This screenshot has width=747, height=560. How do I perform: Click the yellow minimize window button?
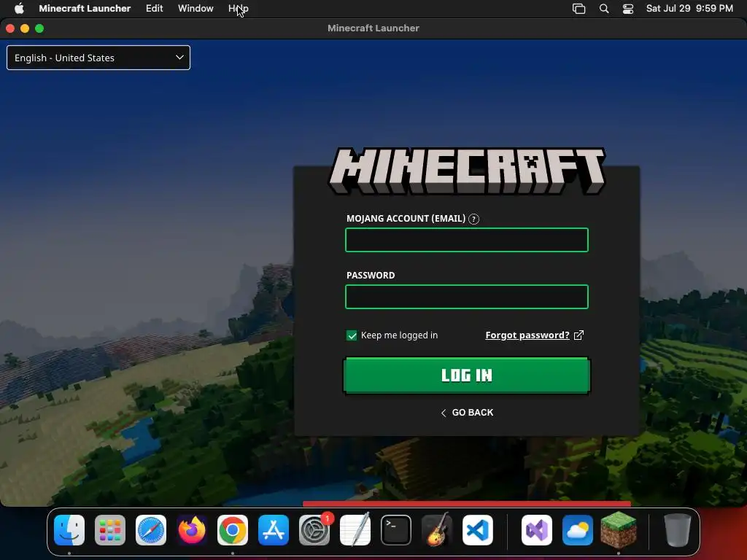click(25, 28)
